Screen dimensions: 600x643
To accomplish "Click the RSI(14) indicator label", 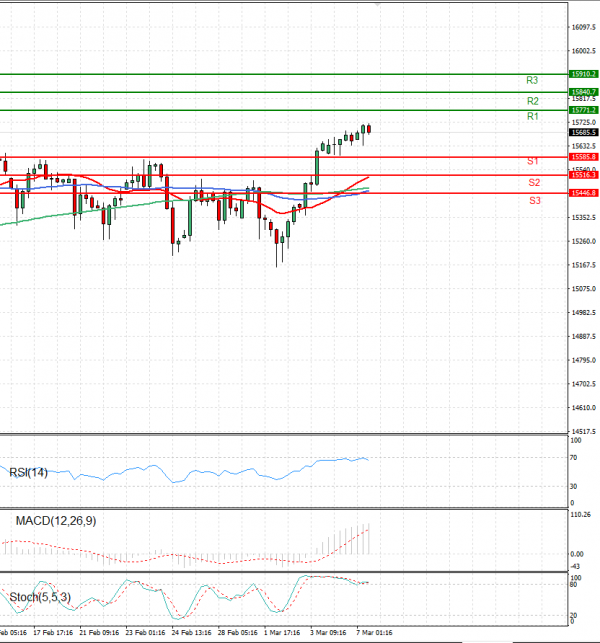I will tap(28, 473).
